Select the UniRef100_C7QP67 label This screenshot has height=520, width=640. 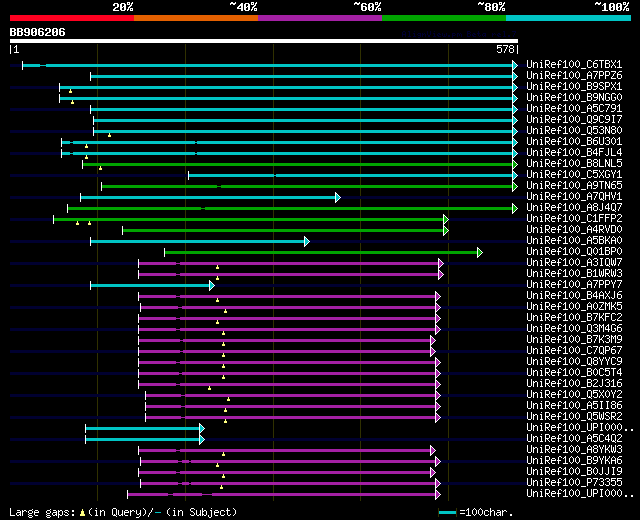tap(574, 351)
